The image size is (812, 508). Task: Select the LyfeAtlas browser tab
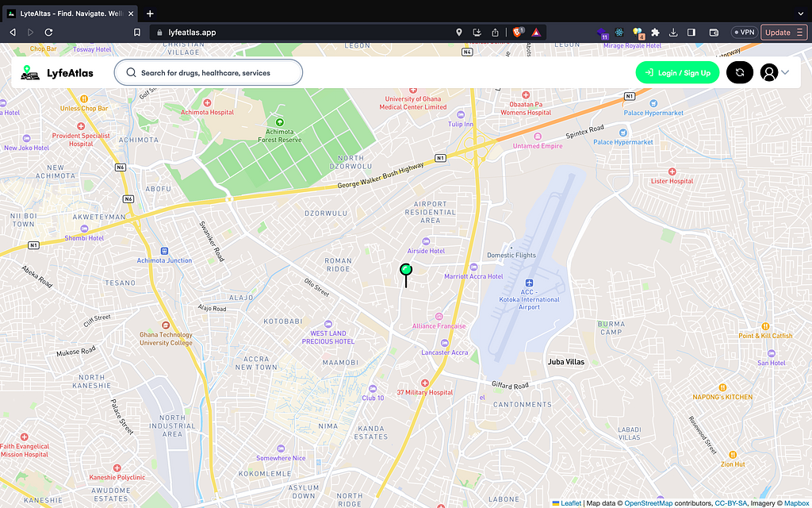[x=70, y=13]
